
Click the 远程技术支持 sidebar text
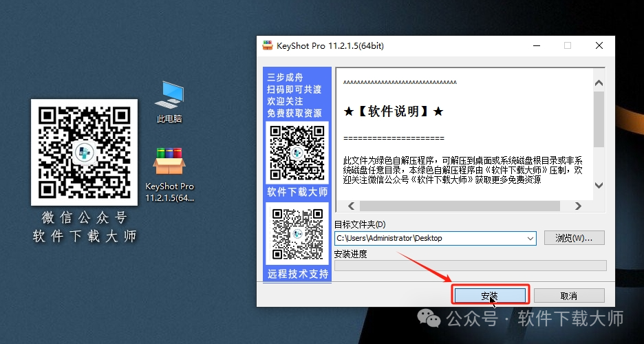[x=298, y=274]
